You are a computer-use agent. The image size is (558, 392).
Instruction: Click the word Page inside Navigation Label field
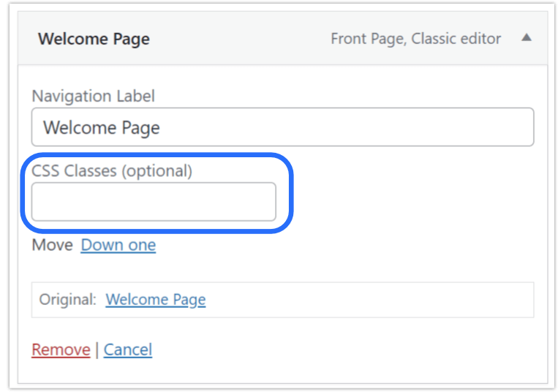140,128
